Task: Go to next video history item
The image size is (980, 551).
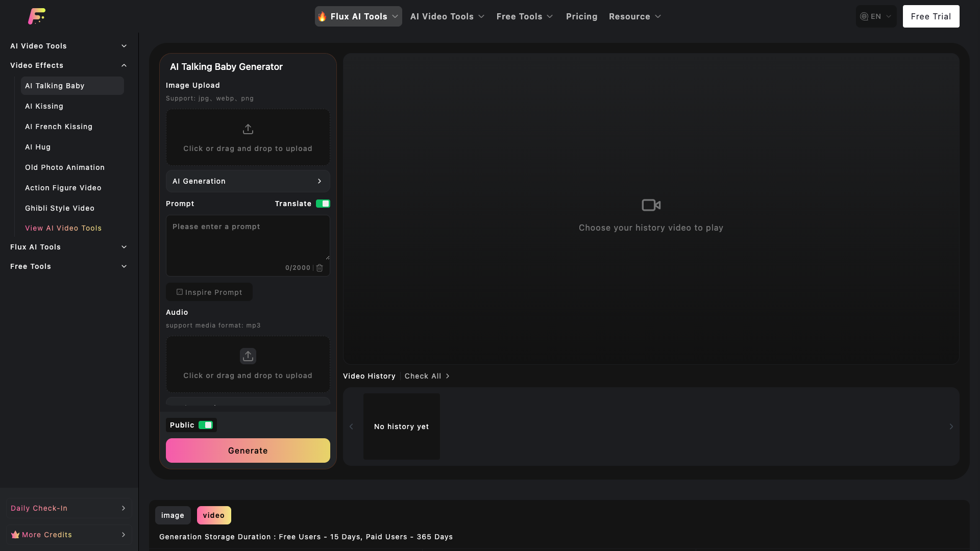Action: tap(951, 427)
